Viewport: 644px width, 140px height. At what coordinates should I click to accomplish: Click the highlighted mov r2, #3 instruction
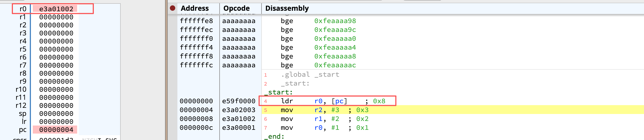point(323,110)
